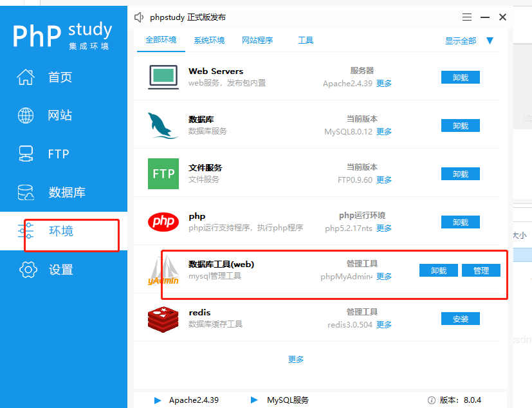The height and width of the screenshot is (408, 532).
Task: Uninstall 文件服务 FTP with 卸载 button
Action: tap(461, 174)
